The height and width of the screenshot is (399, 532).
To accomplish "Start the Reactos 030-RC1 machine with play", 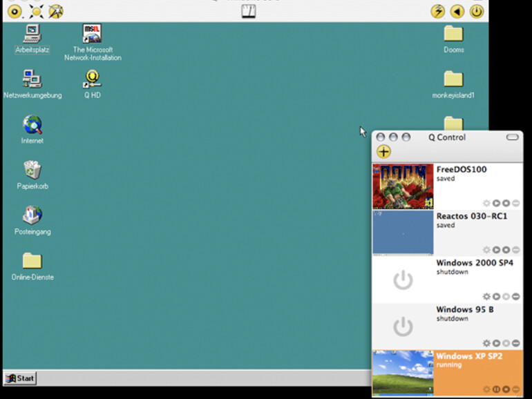I will tap(496, 250).
